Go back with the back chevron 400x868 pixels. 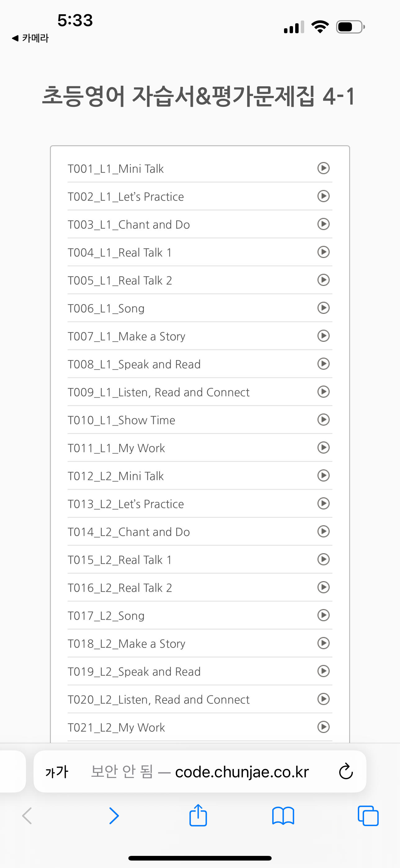[x=27, y=816]
